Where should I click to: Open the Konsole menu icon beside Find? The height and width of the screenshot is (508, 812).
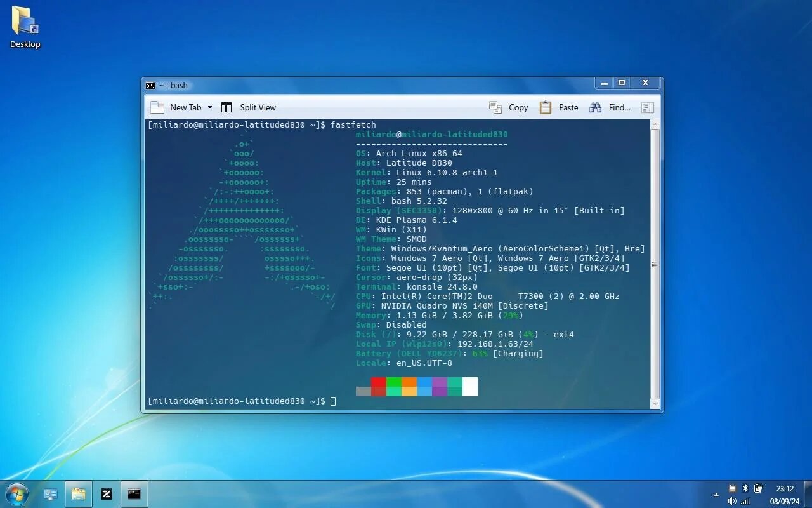647,107
